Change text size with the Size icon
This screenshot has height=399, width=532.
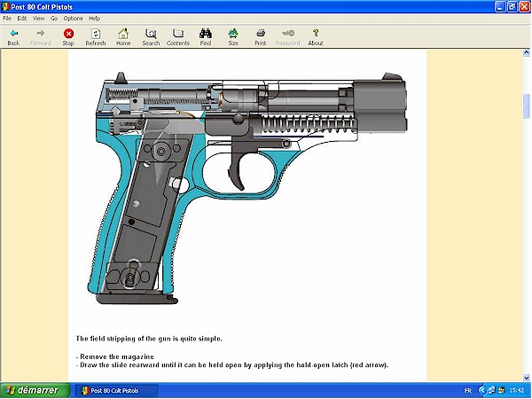click(x=233, y=36)
